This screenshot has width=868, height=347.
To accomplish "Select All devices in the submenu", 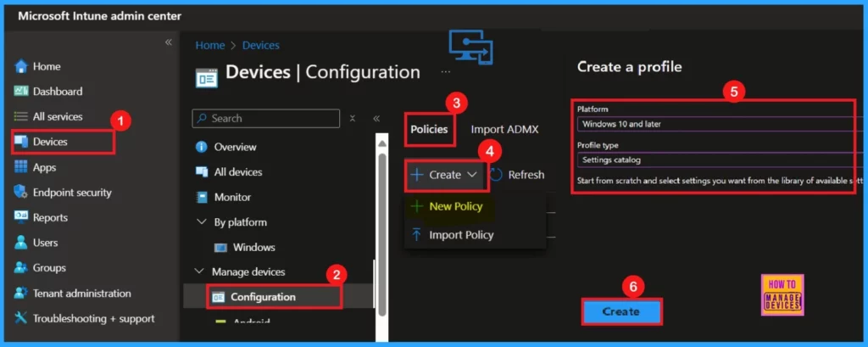I will tap(238, 172).
